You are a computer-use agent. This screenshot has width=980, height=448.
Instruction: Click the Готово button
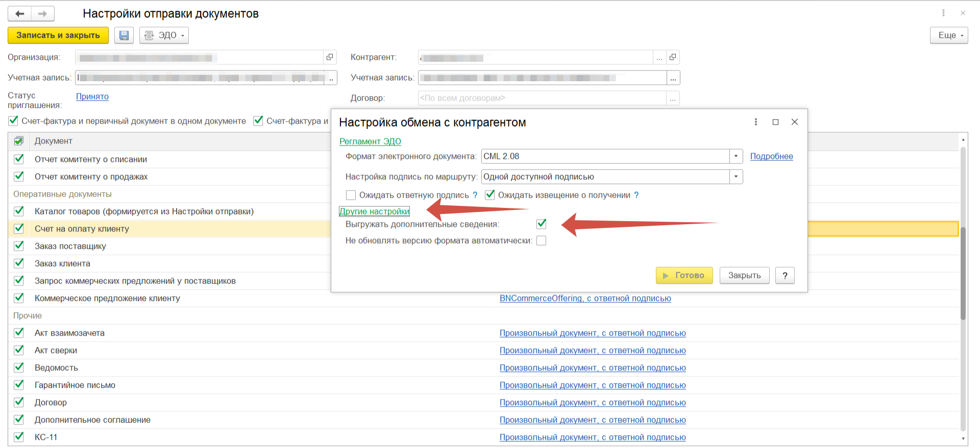[x=684, y=275]
